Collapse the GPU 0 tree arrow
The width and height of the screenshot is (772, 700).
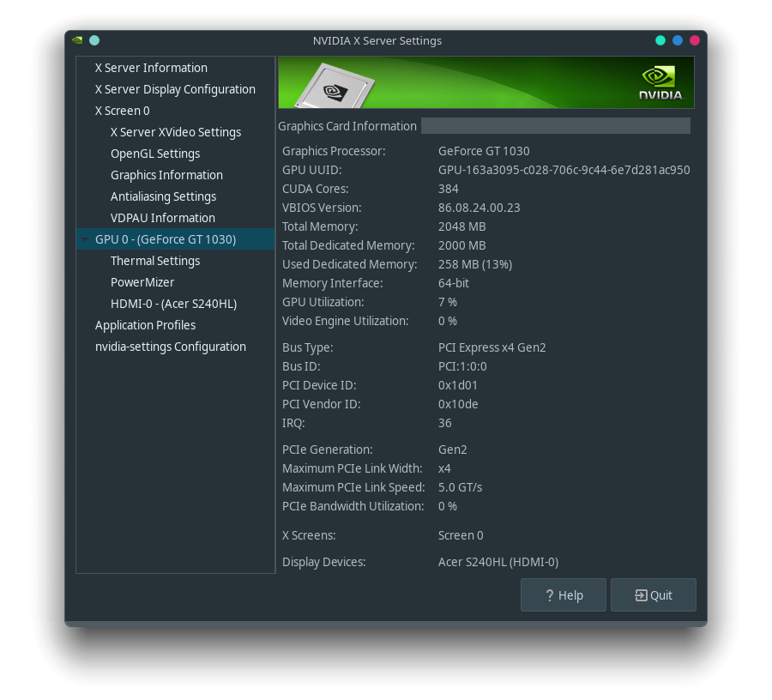click(85, 239)
